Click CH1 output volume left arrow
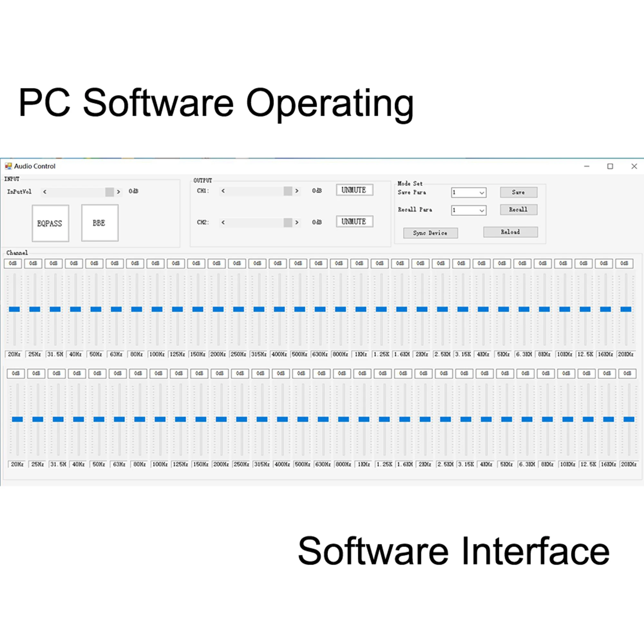Viewport: 644px width, 644px height. (223, 191)
